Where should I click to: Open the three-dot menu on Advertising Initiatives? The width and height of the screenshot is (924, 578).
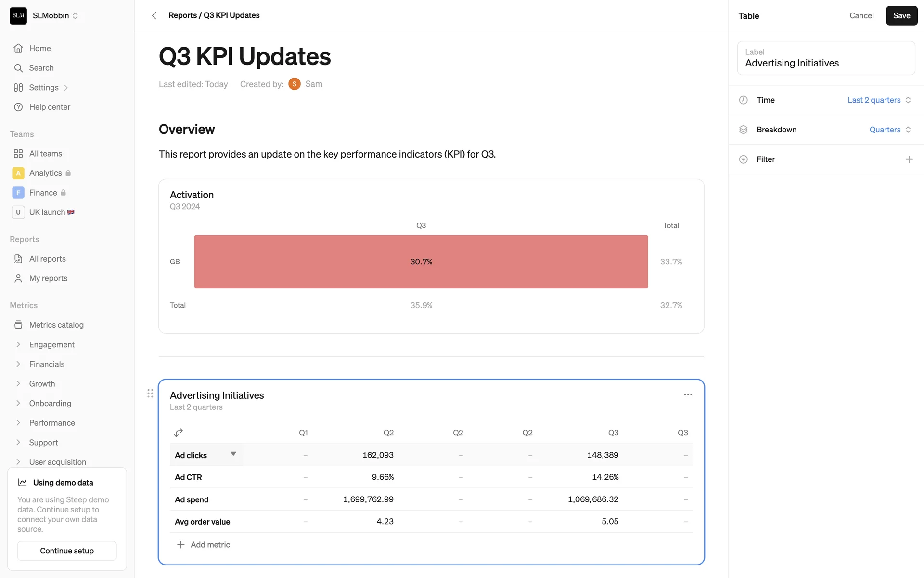pyautogui.click(x=688, y=394)
